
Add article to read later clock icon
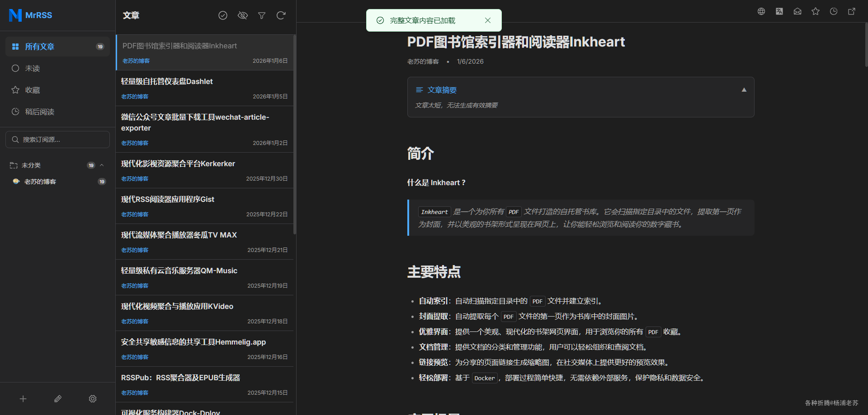tap(834, 11)
